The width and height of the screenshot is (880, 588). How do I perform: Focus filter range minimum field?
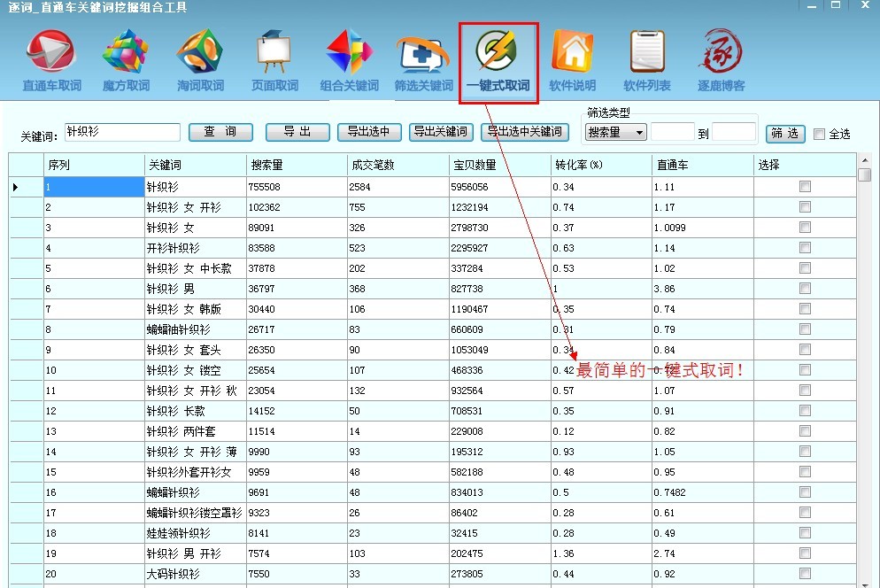(x=672, y=132)
